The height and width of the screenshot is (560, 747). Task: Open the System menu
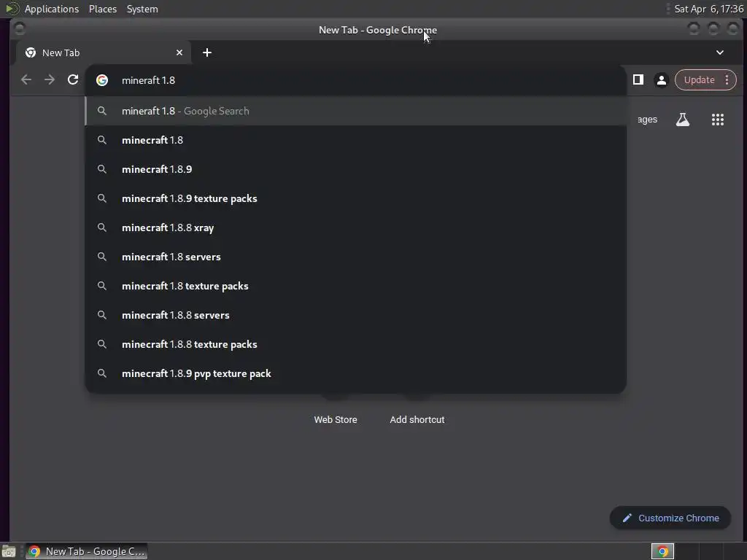pos(142,9)
